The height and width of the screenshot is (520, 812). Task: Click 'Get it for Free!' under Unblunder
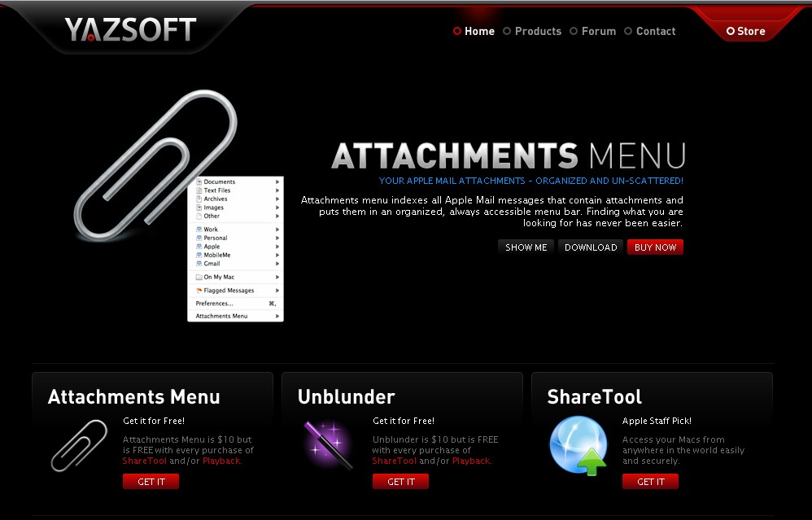click(x=404, y=421)
